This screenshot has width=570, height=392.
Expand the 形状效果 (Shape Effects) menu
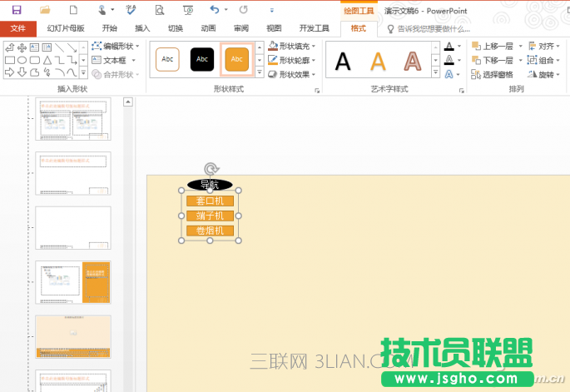[x=292, y=75]
